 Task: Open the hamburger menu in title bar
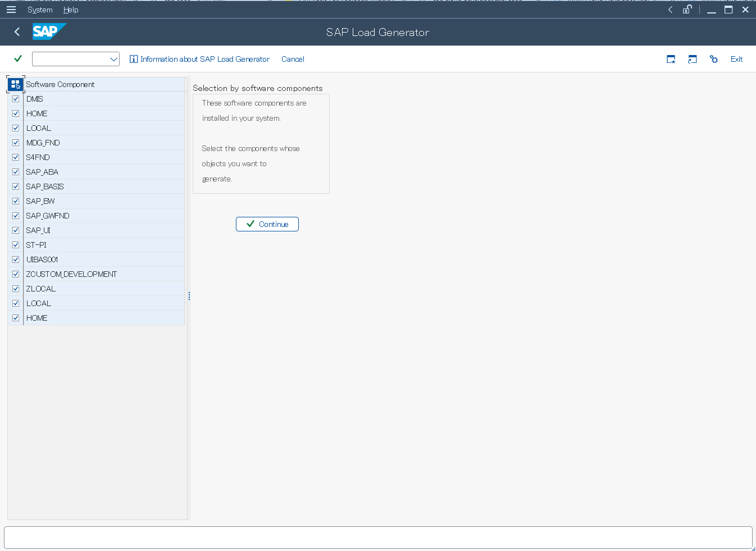tap(11, 10)
